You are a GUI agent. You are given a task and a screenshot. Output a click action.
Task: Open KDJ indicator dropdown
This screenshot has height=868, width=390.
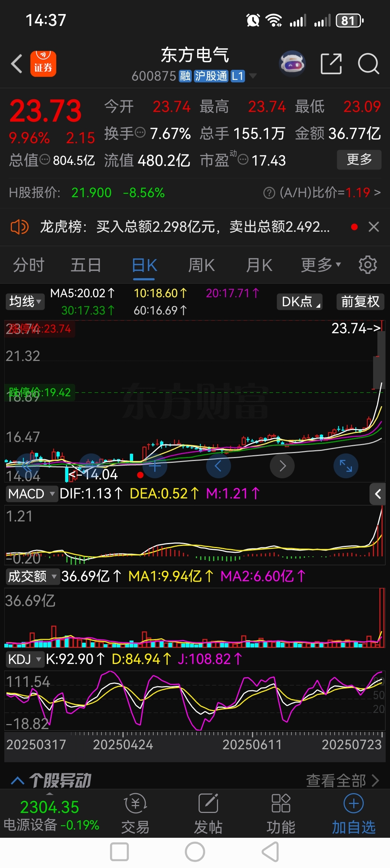click(24, 659)
